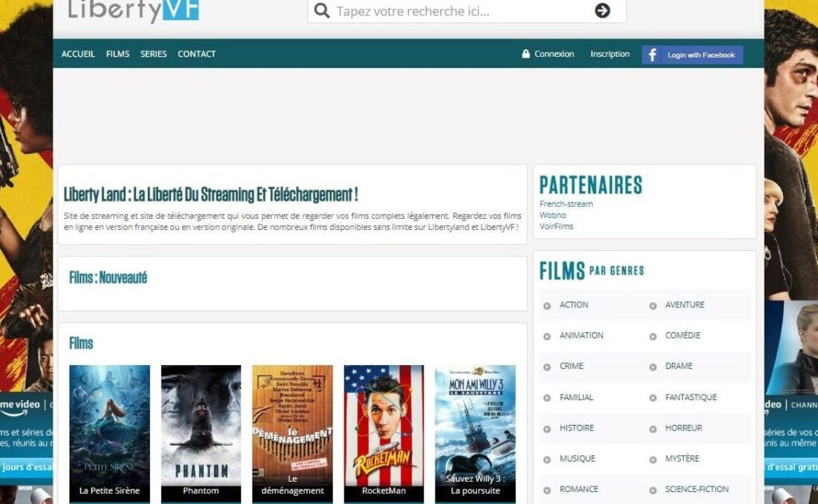Image resolution: width=818 pixels, height=504 pixels.
Task: Click the bullet icon next to FAMILIAL
Action: 546,398
